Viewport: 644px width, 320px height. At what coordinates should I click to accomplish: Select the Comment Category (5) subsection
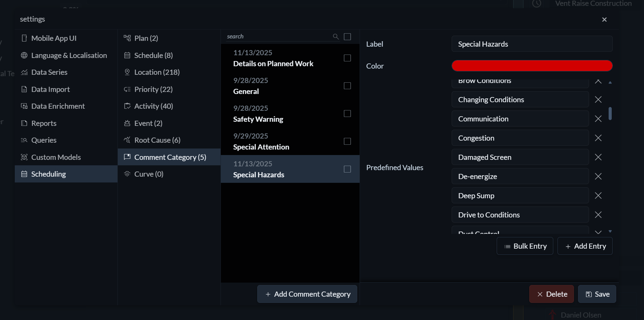[x=169, y=157]
